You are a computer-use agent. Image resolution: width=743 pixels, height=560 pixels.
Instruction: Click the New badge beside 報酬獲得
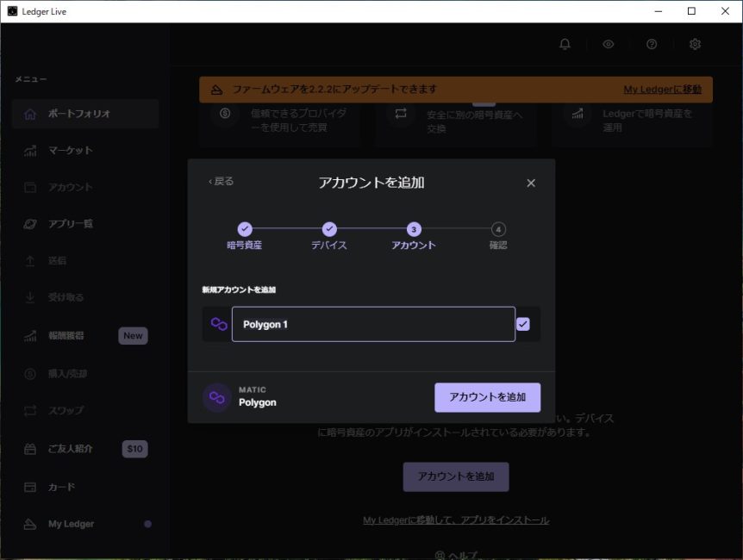pos(133,336)
